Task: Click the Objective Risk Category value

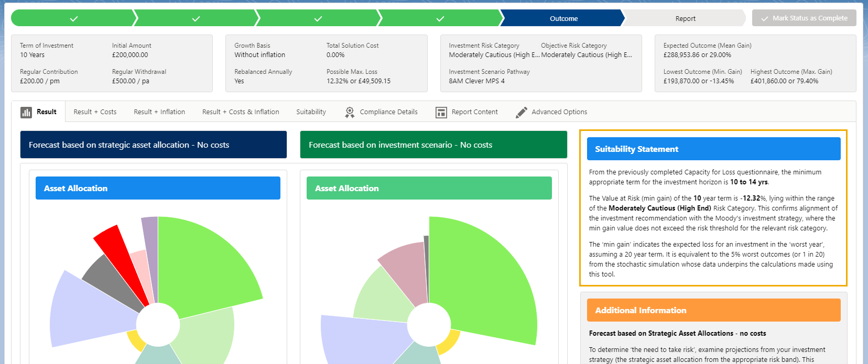Action: tap(587, 55)
